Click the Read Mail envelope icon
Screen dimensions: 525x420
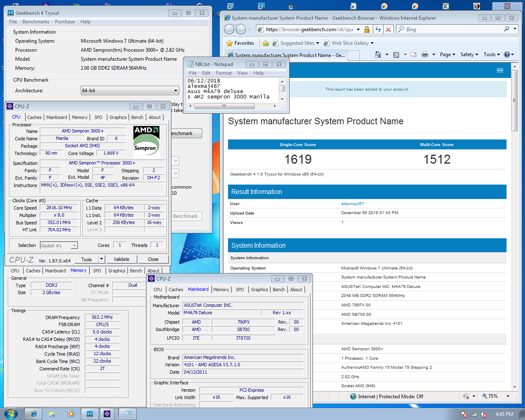[x=413, y=55]
